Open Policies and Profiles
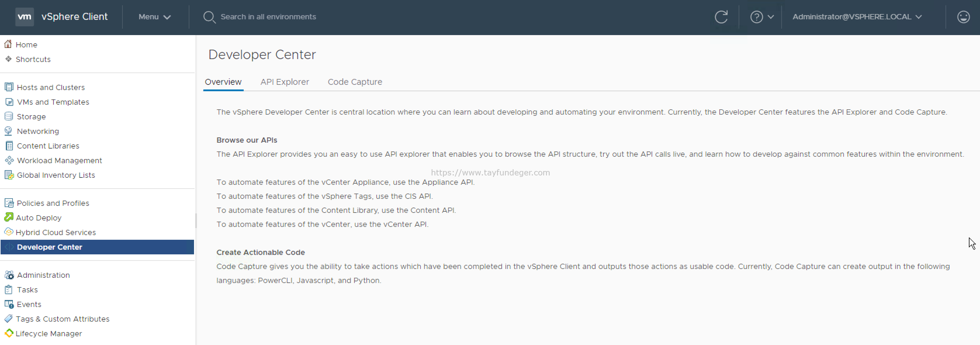The height and width of the screenshot is (345, 980). point(53,203)
